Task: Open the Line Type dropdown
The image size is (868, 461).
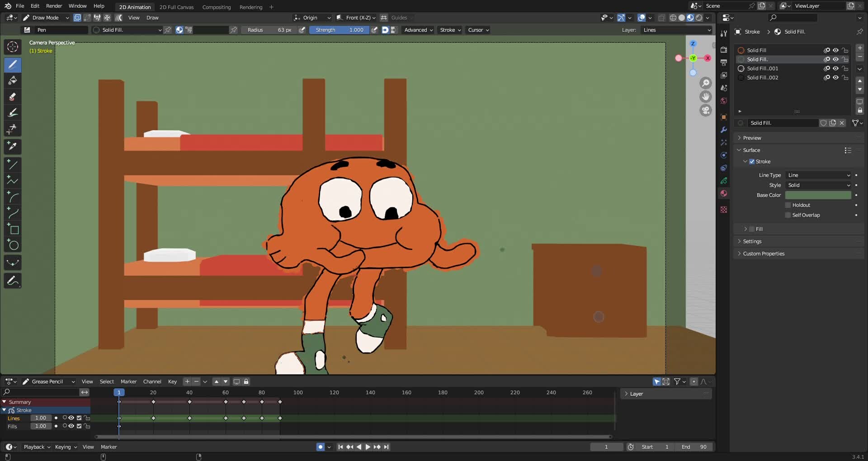Action: (x=818, y=175)
